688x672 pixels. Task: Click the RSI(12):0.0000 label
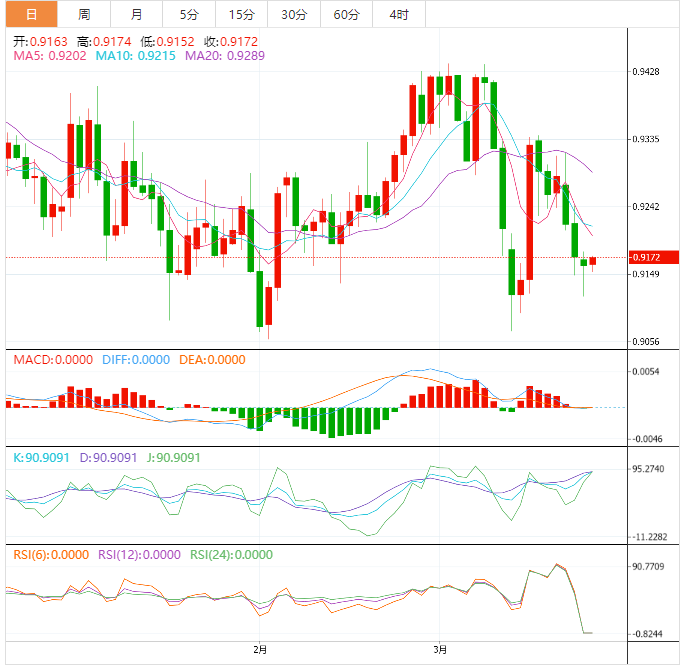click(139, 554)
